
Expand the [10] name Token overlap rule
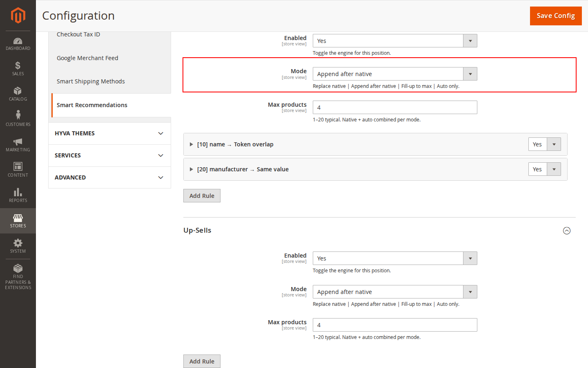coord(235,144)
